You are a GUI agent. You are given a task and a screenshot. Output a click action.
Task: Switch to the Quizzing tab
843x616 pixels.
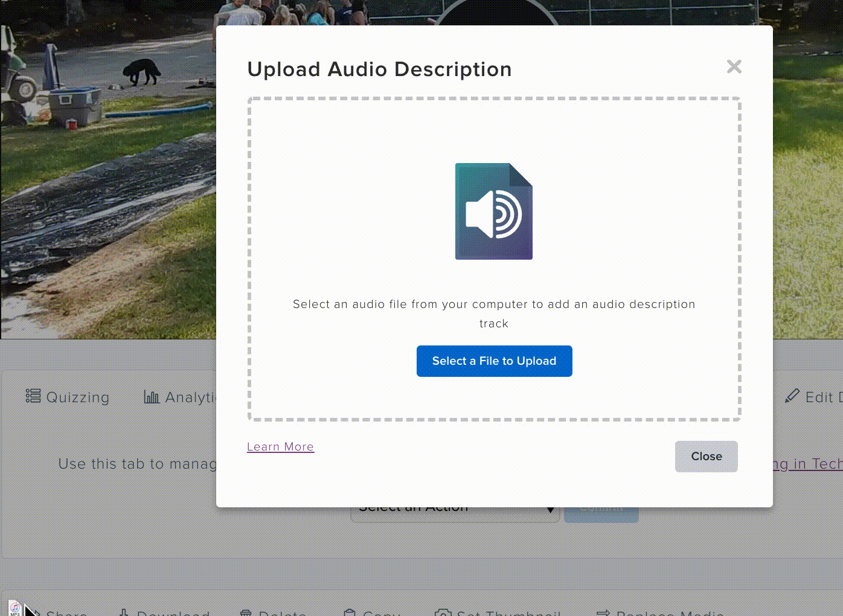click(x=68, y=397)
